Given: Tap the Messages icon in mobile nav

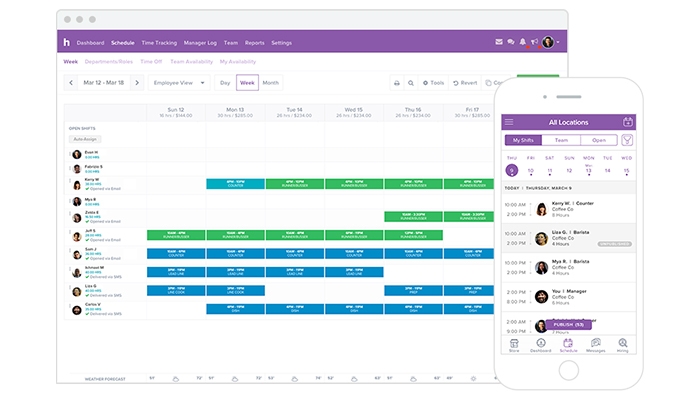Looking at the screenshot, I should pos(596,345).
